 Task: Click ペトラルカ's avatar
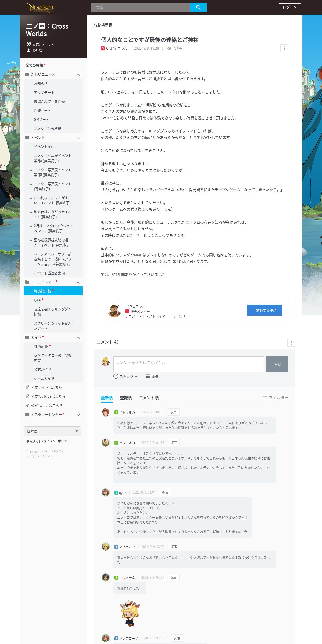[x=106, y=412]
